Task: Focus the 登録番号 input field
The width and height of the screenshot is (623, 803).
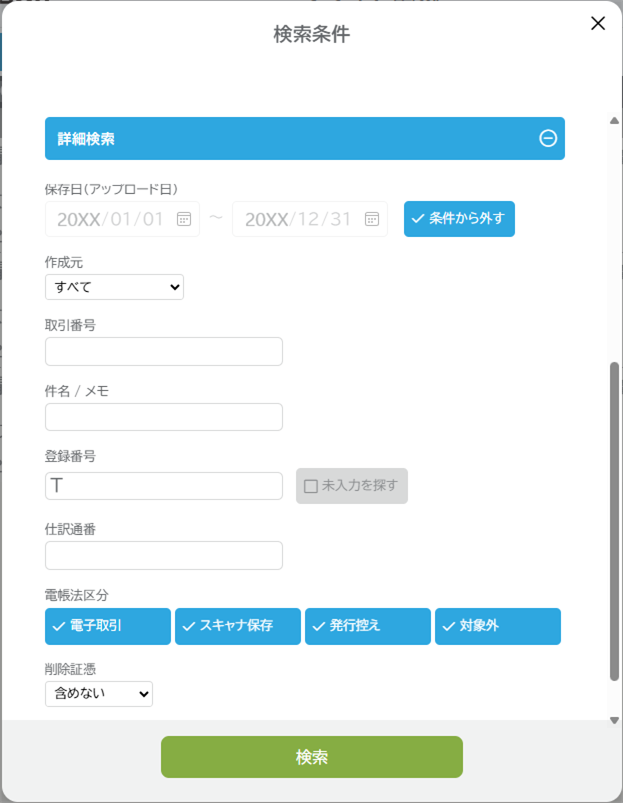Action: (164, 486)
